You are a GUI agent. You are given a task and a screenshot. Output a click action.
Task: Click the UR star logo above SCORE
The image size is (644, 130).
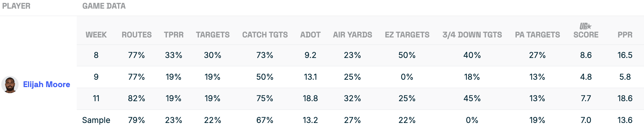(585, 26)
